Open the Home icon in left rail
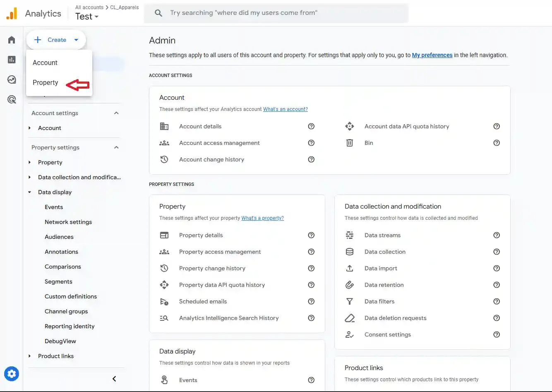Image resolution: width=552 pixels, height=392 pixels. [12, 40]
